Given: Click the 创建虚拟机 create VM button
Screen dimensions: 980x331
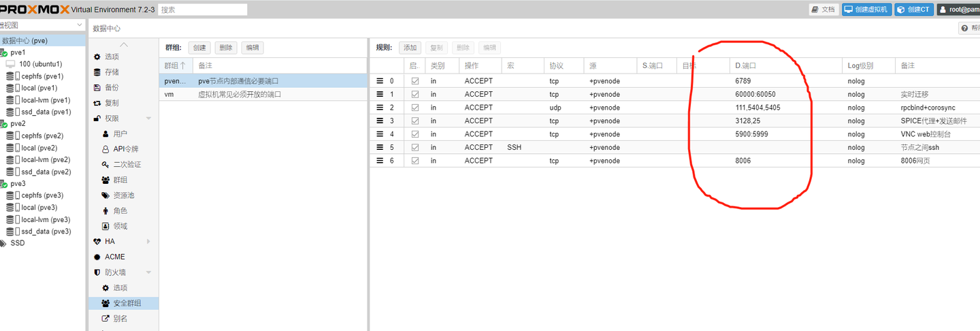Looking at the screenshot, I should 866,10.
